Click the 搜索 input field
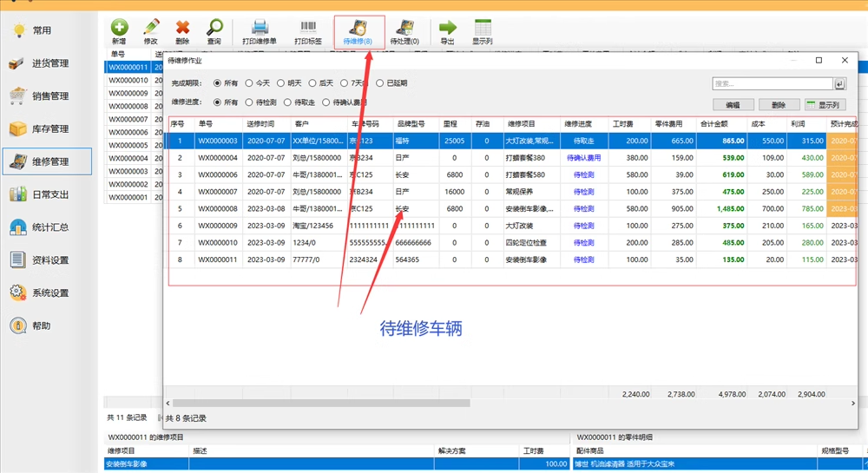Image resolution: width=868 pixels, height=473 pixels. (773, 83)
